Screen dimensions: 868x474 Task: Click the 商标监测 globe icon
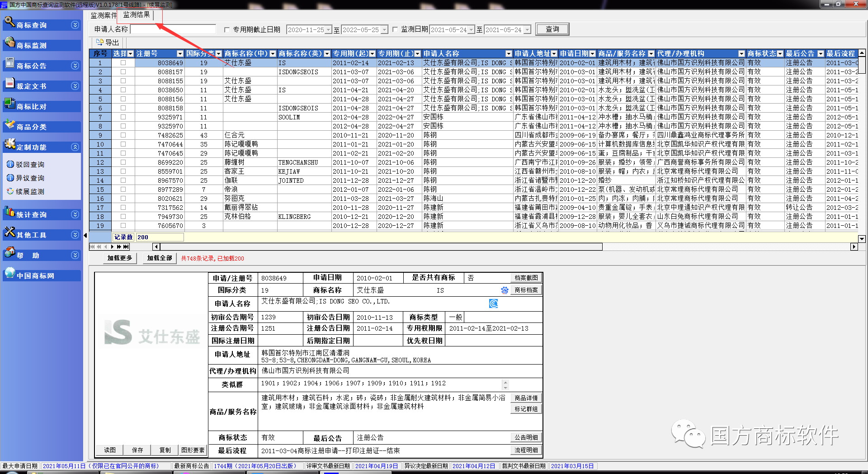click(9, 43)
